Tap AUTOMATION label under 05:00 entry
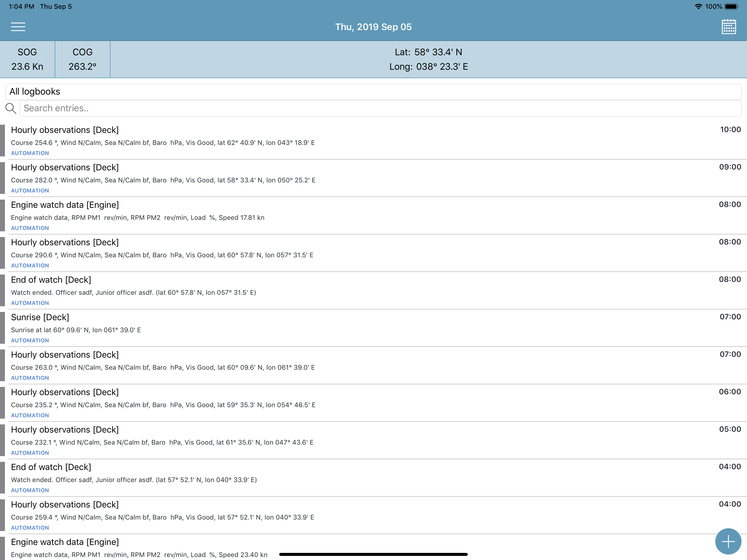 tap(30, 453)
